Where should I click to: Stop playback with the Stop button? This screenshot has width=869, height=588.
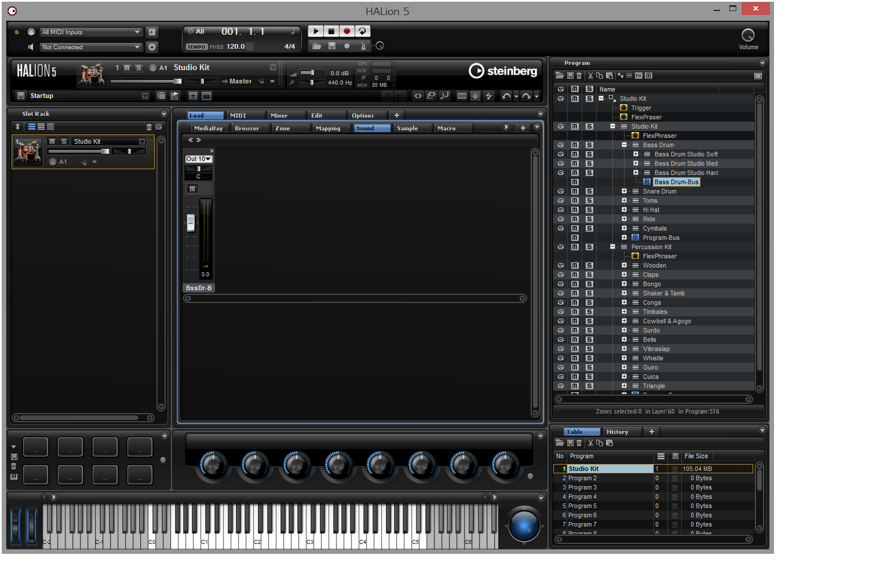click(331, 31)
